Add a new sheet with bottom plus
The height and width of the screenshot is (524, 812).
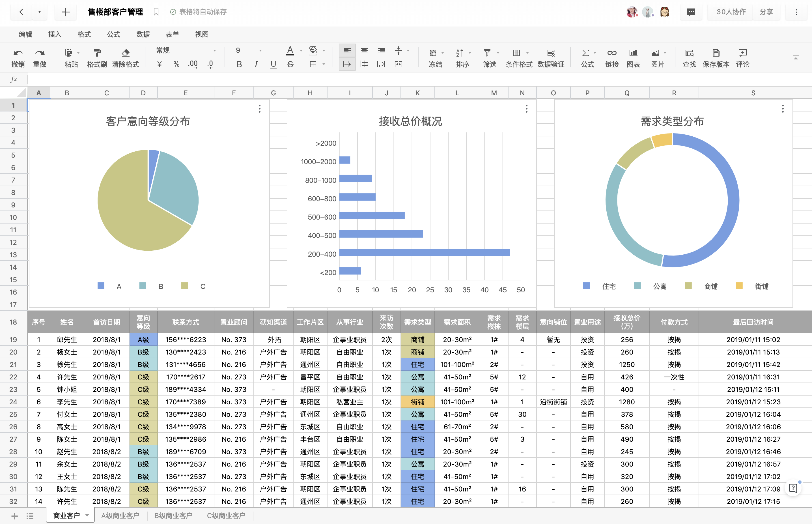tap(15, 516)
